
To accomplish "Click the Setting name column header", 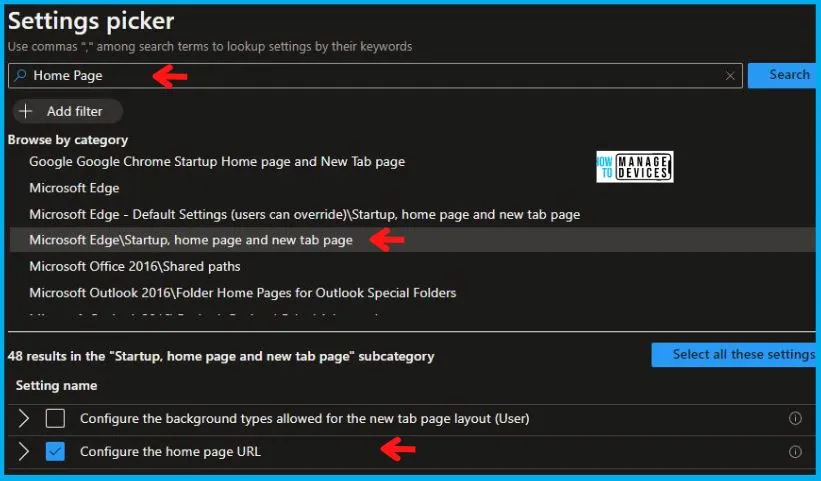I will [57, 386].
